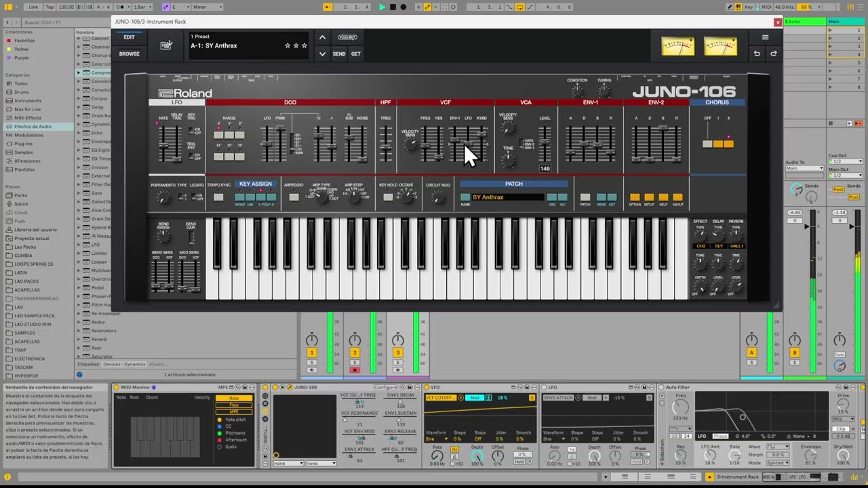Go to next preset with down arrow

322,54
